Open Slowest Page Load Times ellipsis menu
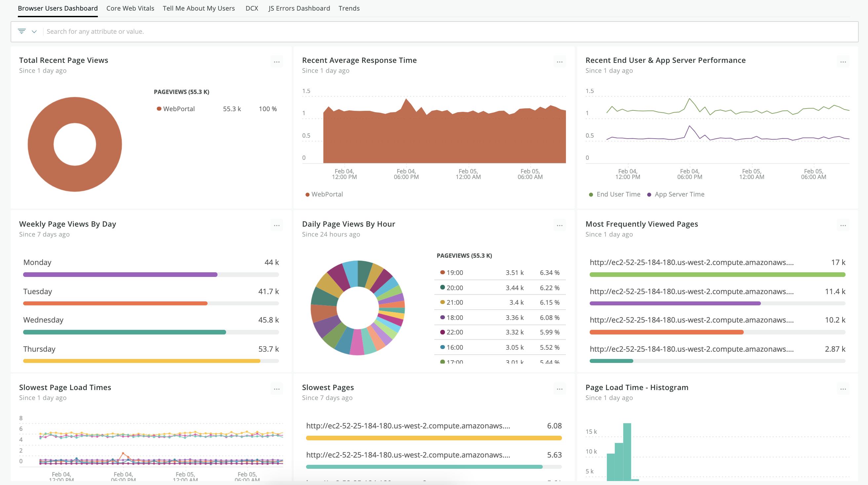The image size is (868, 485). coord(277,389)
